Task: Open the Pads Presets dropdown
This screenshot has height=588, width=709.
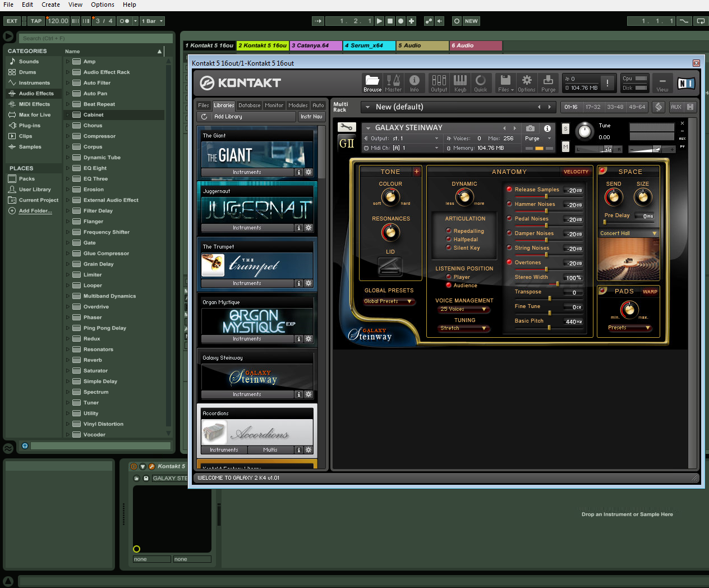Action: pyautogui.click(x=629, y=328)
